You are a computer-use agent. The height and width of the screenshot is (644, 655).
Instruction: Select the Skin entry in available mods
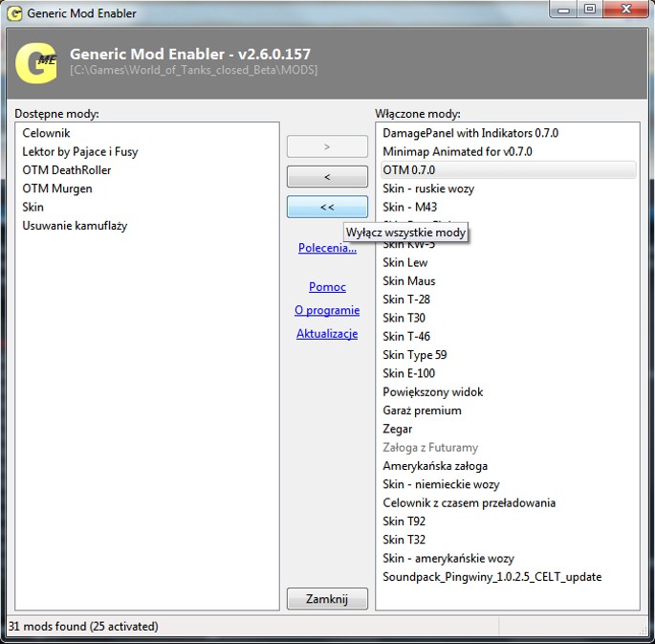pyautogui.click(x=33, y=207)
